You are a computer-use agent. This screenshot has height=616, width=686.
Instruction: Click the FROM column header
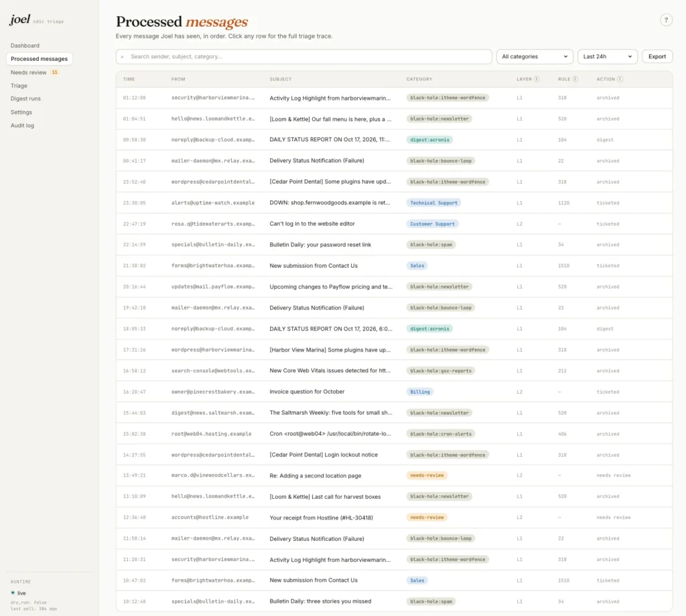pyautogui.click(x=178, y=79)
